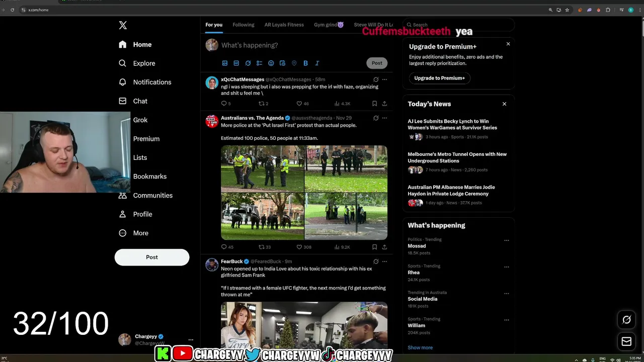Bookmark page star in browser toolbar

tap(567, 10)
